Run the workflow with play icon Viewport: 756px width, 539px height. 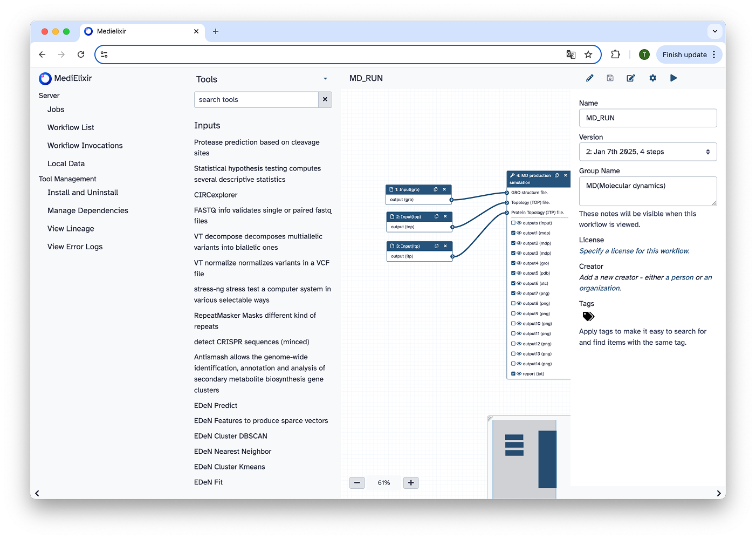click(x=673, y=78)
